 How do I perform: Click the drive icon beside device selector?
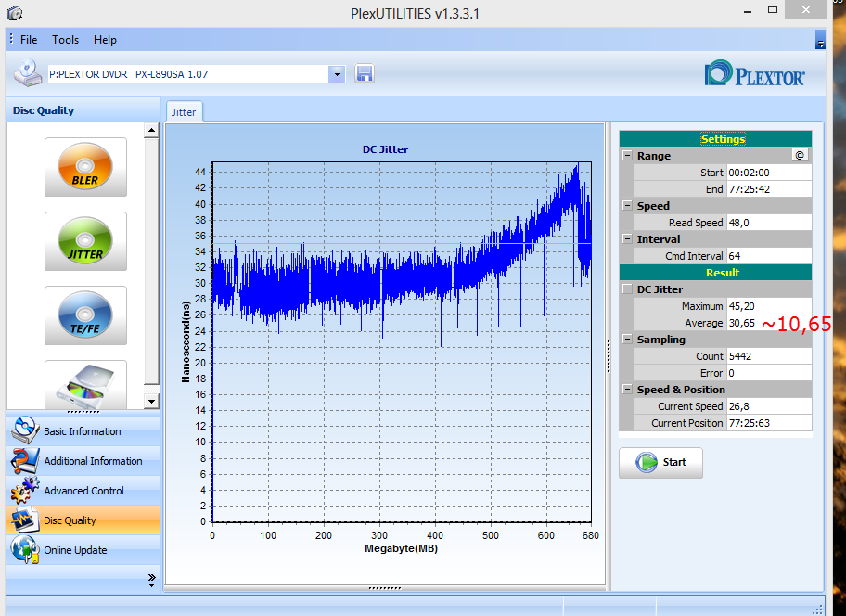pyautogui.click(x=28, y=73)
